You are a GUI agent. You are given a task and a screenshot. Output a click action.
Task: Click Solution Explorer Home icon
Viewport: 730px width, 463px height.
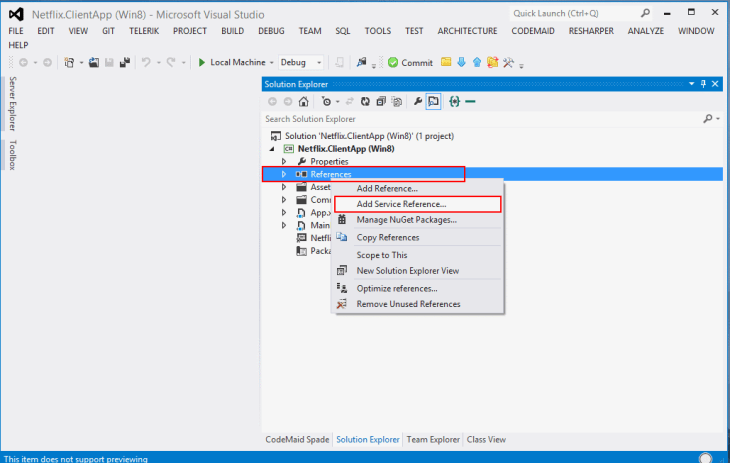(x=304, y=102)
